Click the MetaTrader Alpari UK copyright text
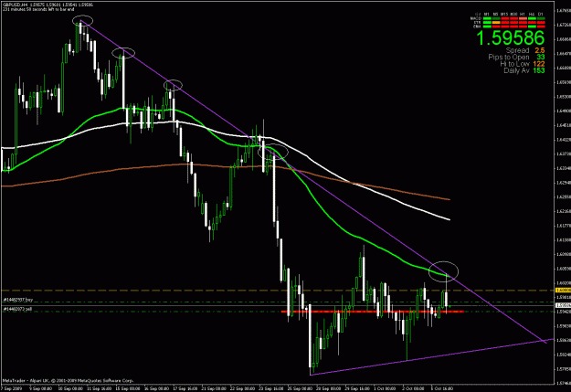The height and width of the screenshot is (392, 571). click(x=68, y=381)
